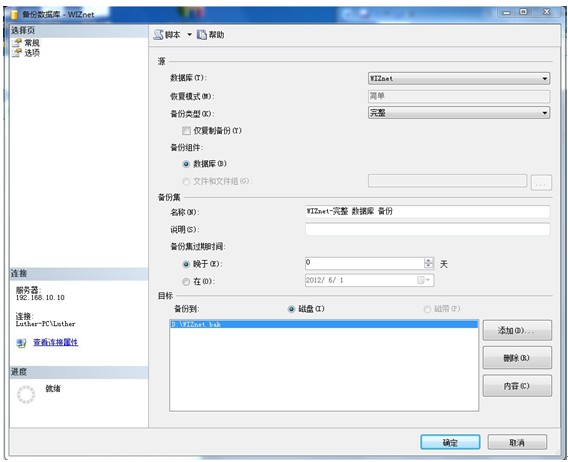
Task: Open the 脚本 dropdown arrow
Action: pyautogui.click(x=189, y=35)
